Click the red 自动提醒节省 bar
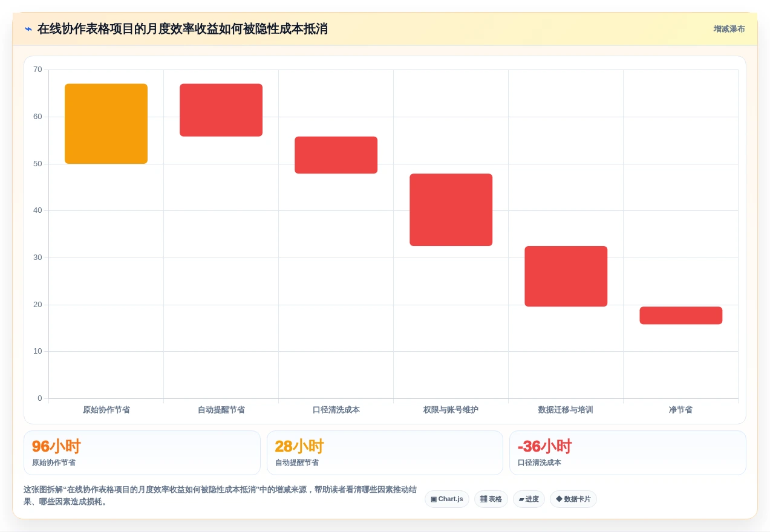770x532 pixels. pyautogui.click(x=221, y=110)
